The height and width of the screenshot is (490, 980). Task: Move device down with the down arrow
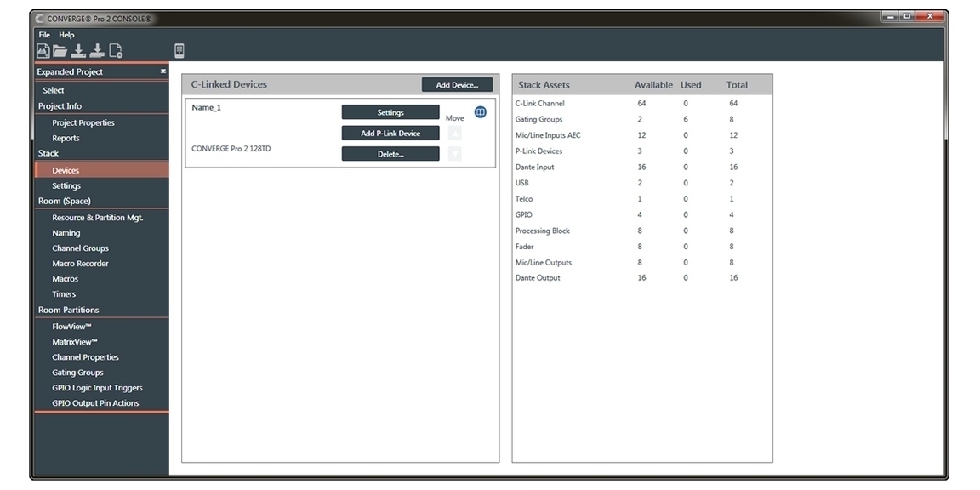pos(455,154)
